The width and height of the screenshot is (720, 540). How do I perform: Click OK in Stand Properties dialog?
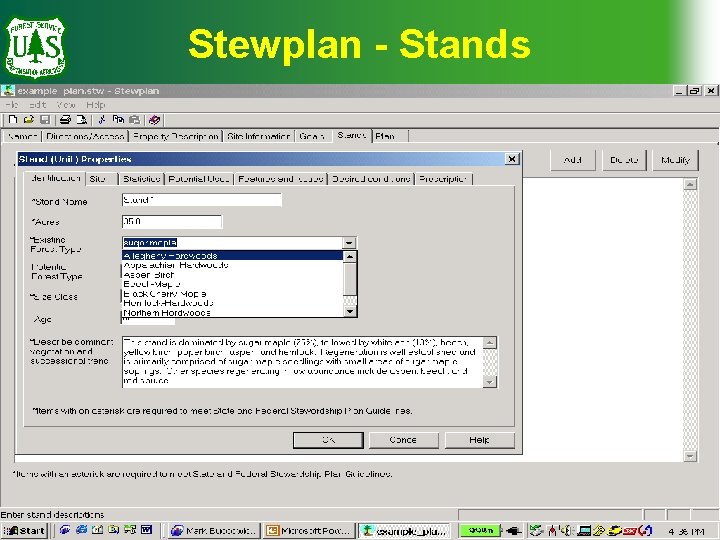tap(328, 440)
